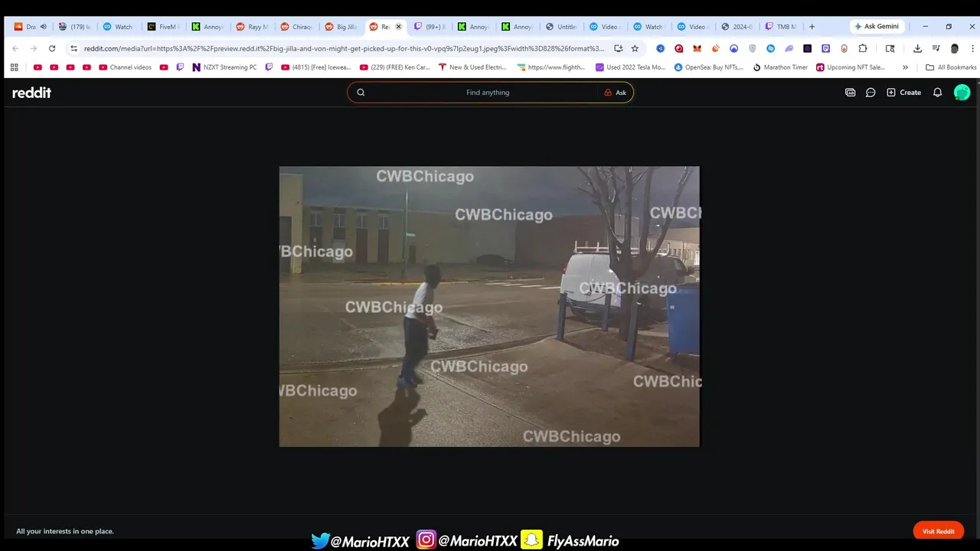Open browser downloads icon

tap(917, 48)
